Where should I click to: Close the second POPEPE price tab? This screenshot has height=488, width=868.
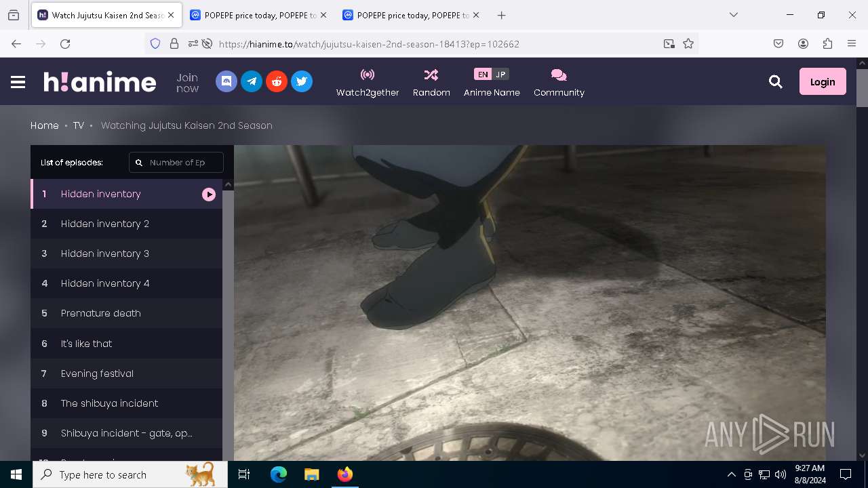pyautogui.click(x=476, y=15)
